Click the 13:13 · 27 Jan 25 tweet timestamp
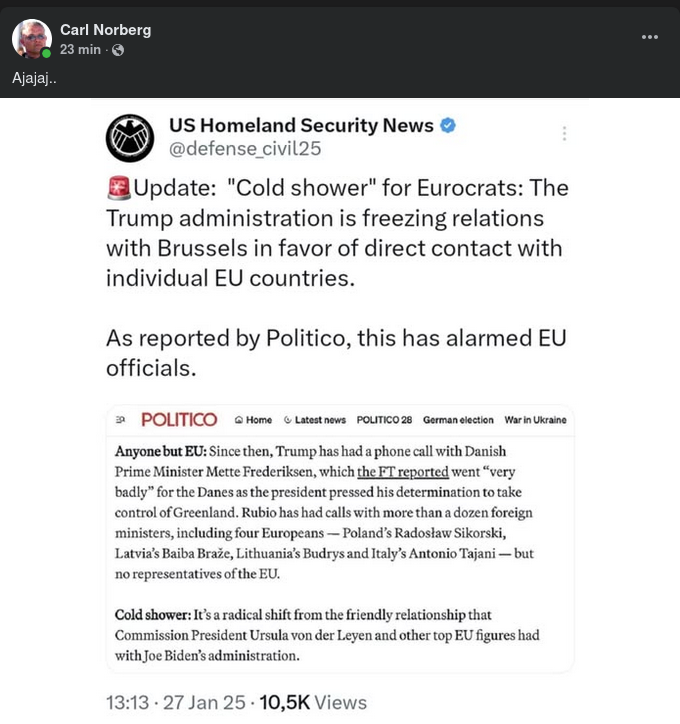 (x=176, y=703)
